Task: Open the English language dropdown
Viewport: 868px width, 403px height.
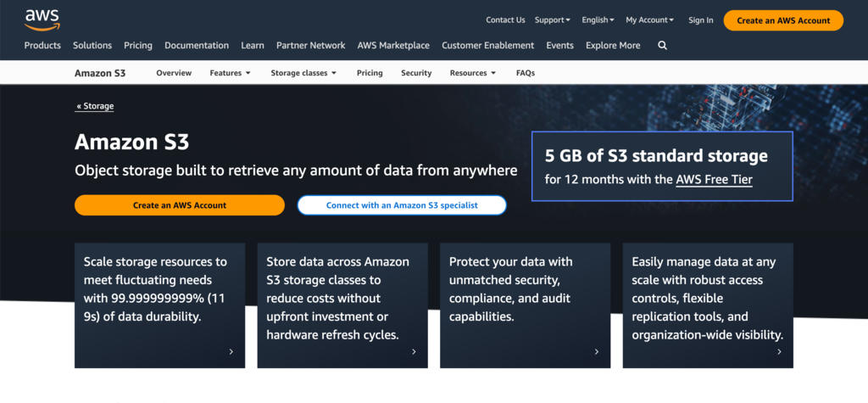Action: coord(599,20)
